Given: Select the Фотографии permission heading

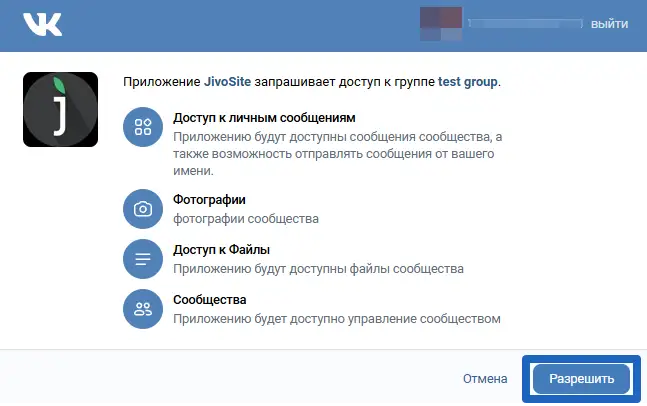Looking at the screenshot, I should (209, 200).
